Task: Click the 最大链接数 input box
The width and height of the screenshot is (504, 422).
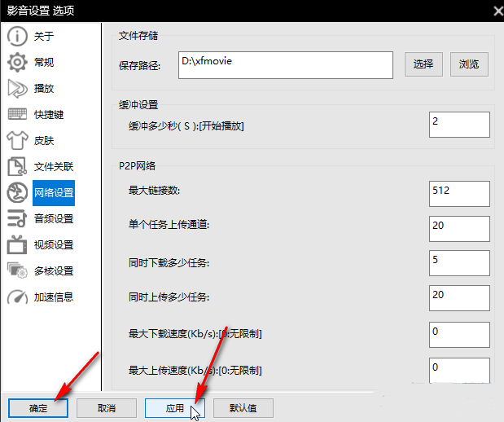Action: coord(460,194)
